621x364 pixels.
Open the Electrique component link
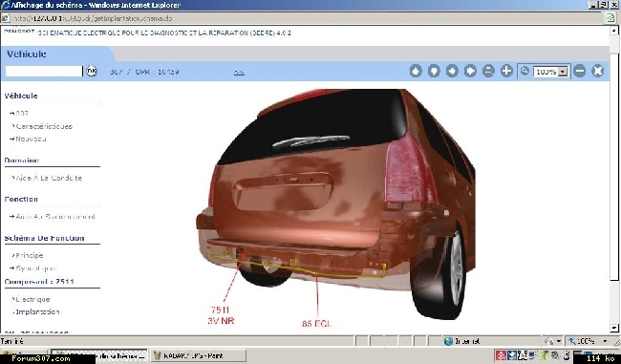point(32,299)
